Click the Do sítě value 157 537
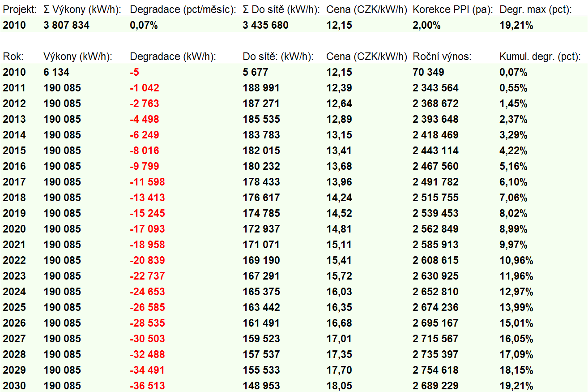 261,355
